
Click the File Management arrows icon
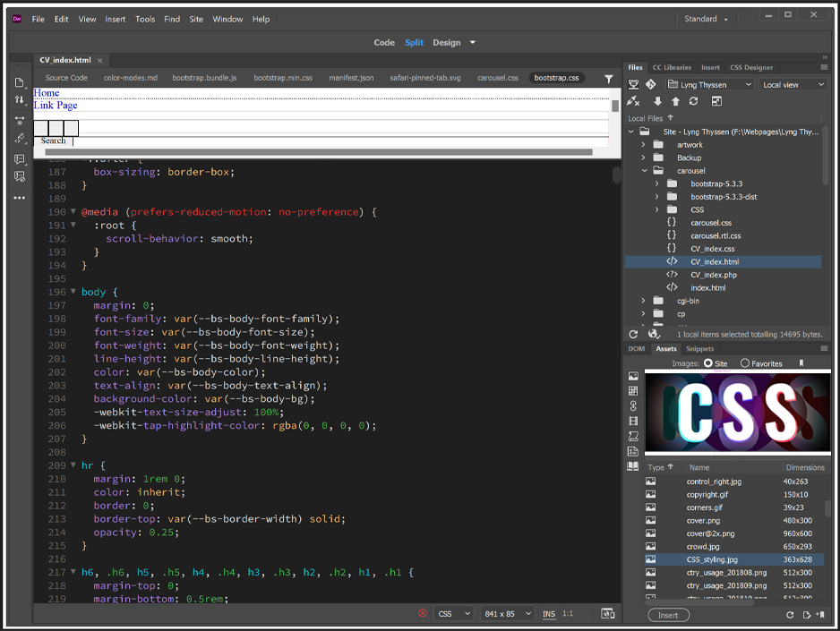tap(20, 100)
